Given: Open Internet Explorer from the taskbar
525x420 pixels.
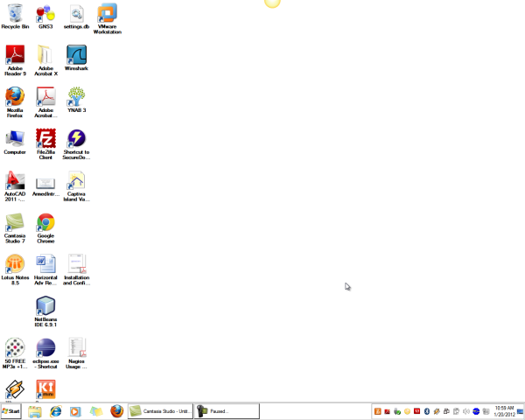Looking at the screenshot, I should 56,410.
